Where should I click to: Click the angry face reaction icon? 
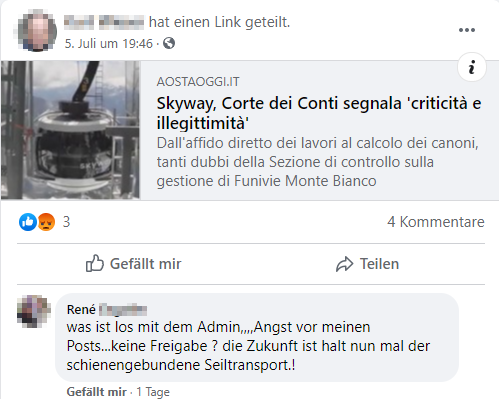[x=46, y=222]
